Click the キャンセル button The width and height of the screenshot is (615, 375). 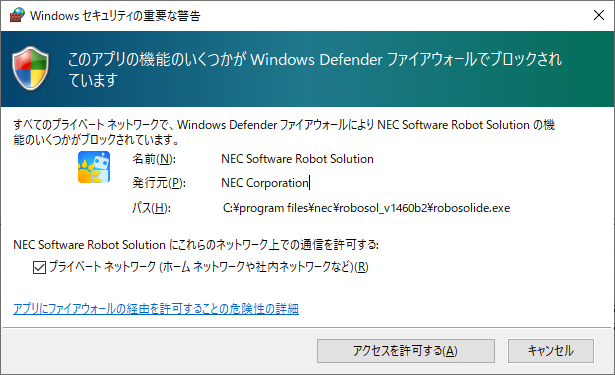(551, 351)
